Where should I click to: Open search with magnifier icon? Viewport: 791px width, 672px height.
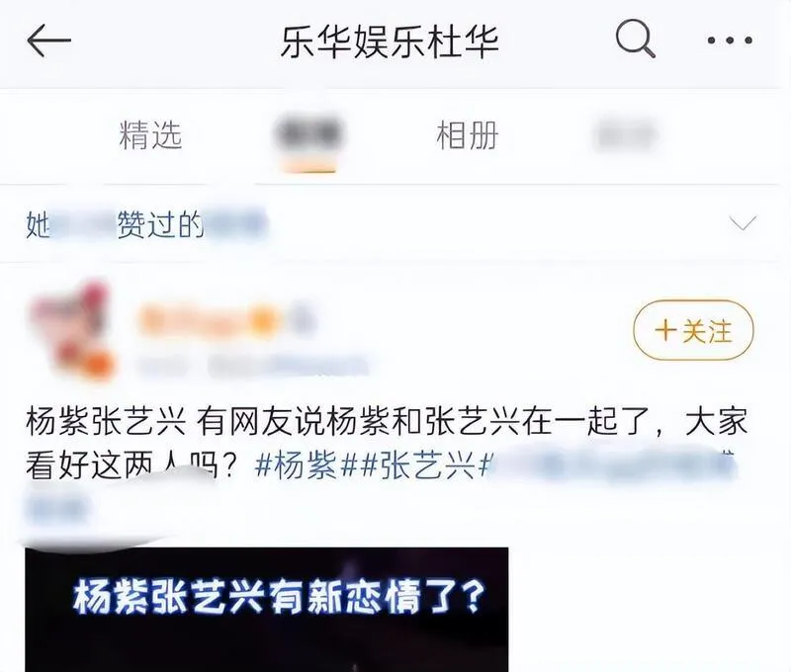(x=635, y=39)
